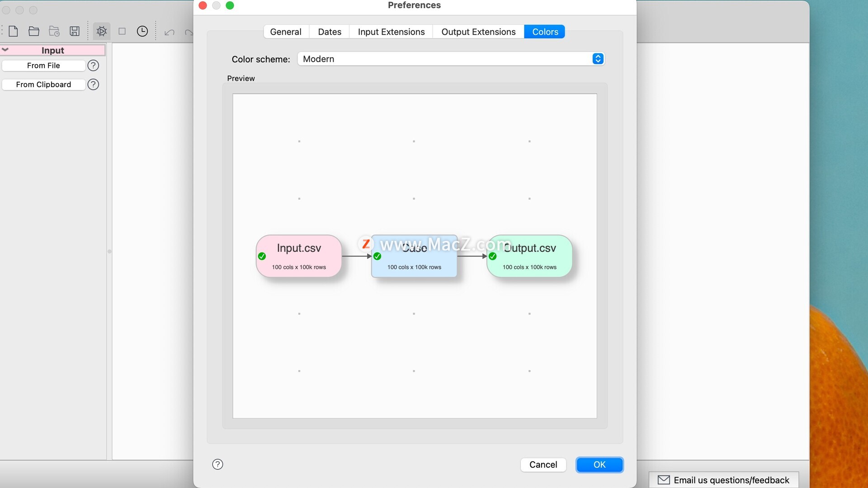868x488 pixels.
Task: Open the Output Extensions tab
Action: tap(478, 32)
